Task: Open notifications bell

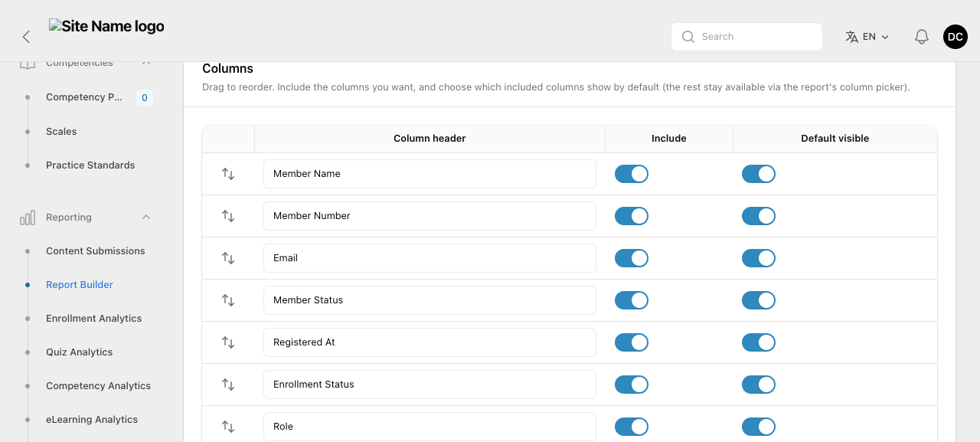Action: click(x=922, y=37)
